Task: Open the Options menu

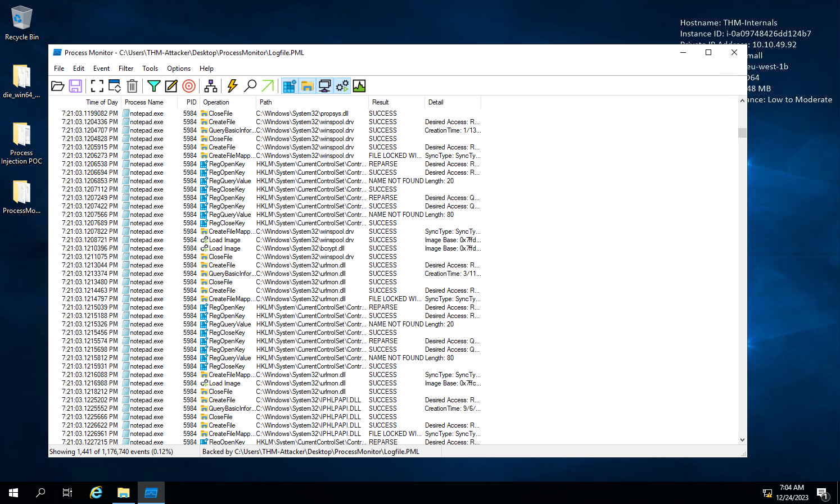Action: click(179, 69)
